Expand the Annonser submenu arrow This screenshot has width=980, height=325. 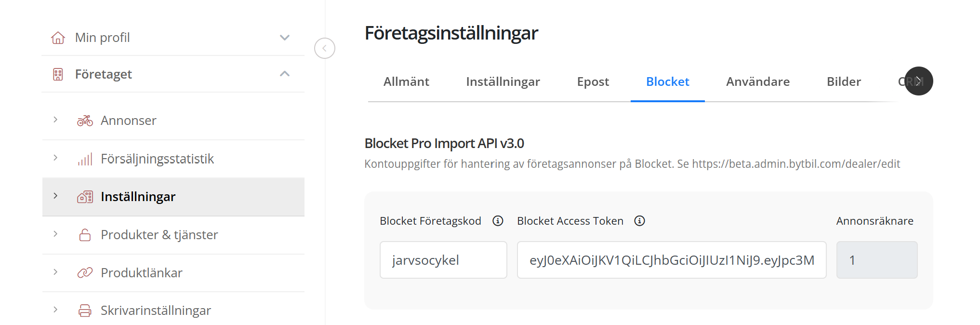pyautogui.click(x=55, y=120)
